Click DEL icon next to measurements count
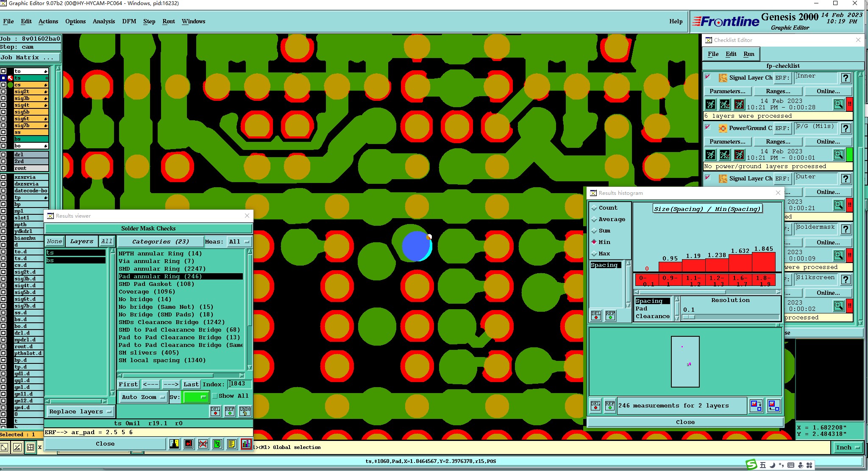This screenshot has width=868, height=471. (595, 405)
